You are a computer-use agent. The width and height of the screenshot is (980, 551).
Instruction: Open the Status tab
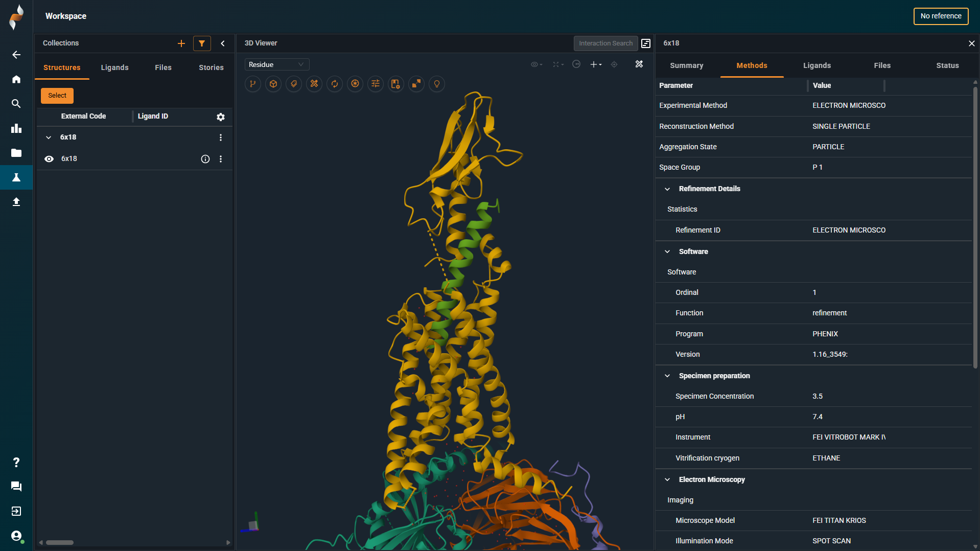pyautogui.click(x=947, y=65)
